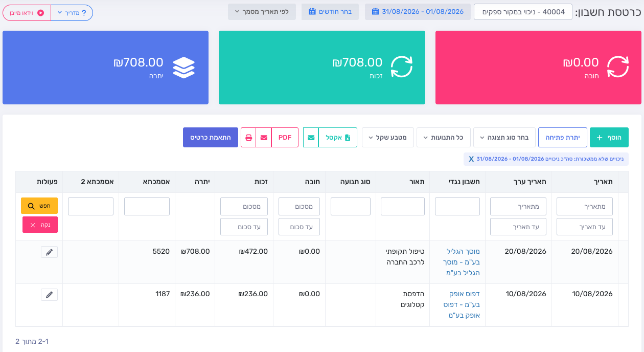Click the yellow חפש search button
644x352 pixels.
coord(39,206)
